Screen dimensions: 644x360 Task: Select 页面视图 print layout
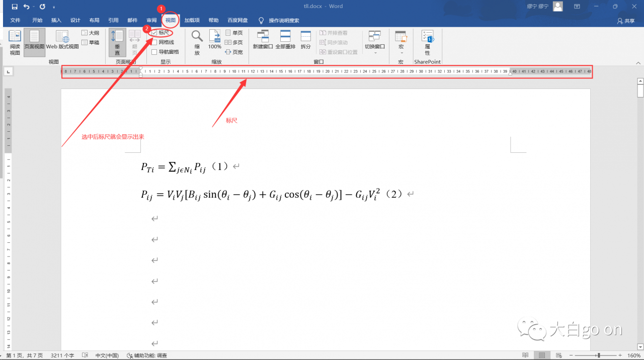(35, 42)
